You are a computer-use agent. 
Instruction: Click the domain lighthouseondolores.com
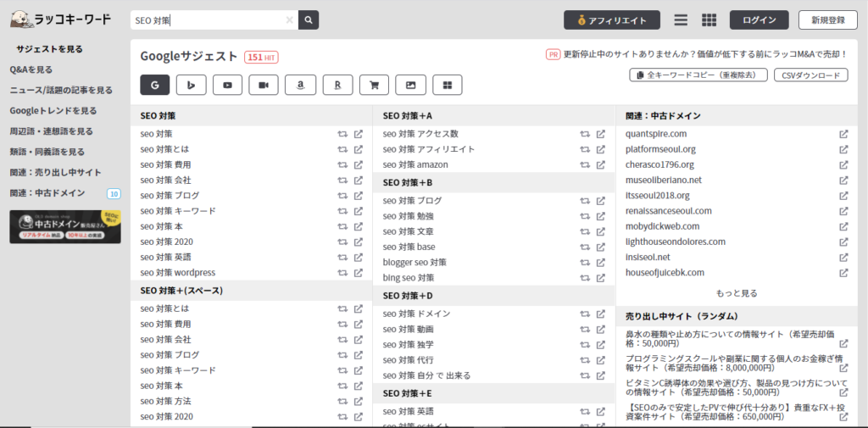pyautogui.click(x=676, y=242)
